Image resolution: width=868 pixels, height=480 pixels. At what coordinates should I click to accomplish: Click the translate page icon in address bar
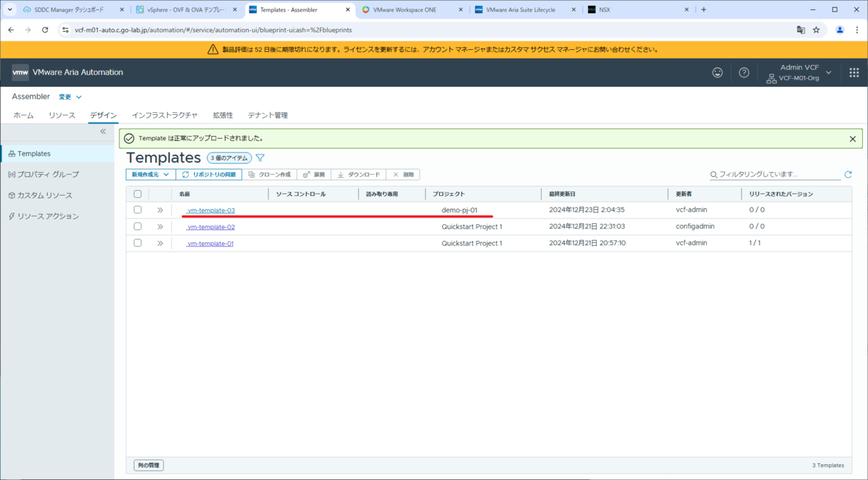tap(801, 30)
